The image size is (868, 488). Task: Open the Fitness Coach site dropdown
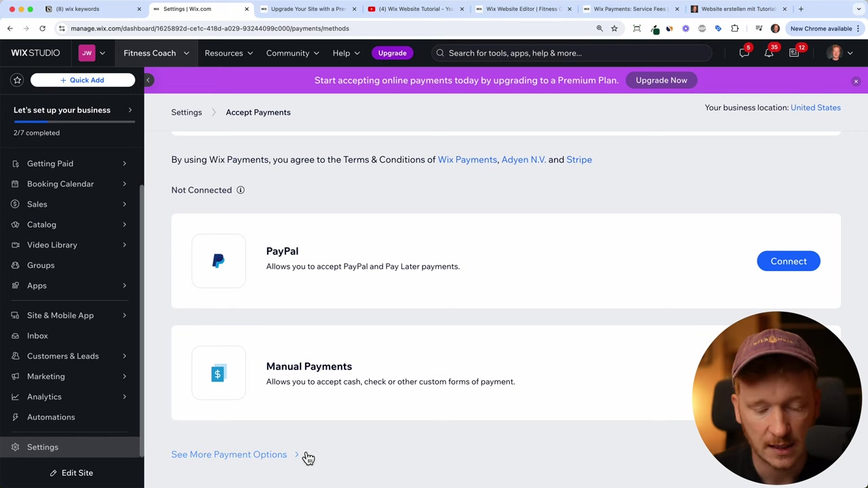[x=156, y=53]
